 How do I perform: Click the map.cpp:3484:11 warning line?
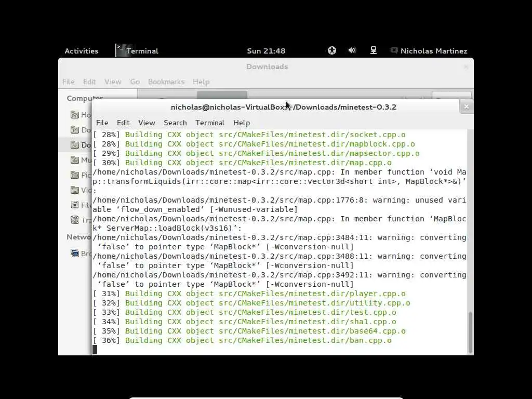[279, 242]
